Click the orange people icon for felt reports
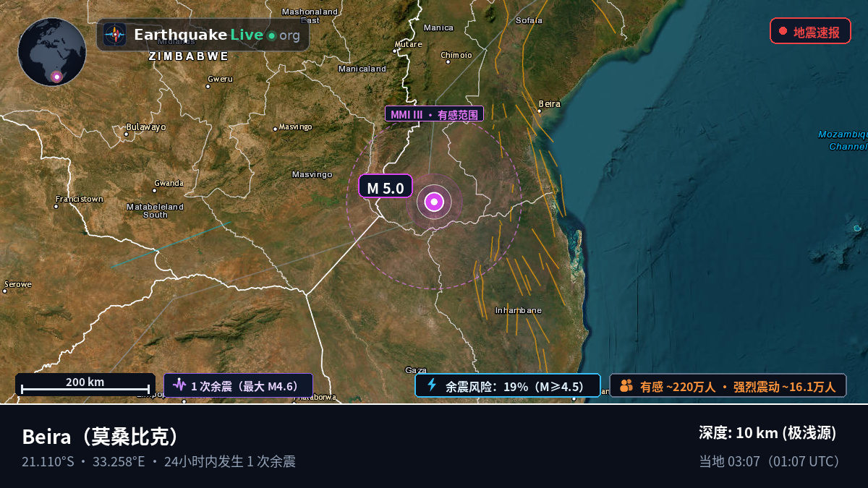 (626, 386)
